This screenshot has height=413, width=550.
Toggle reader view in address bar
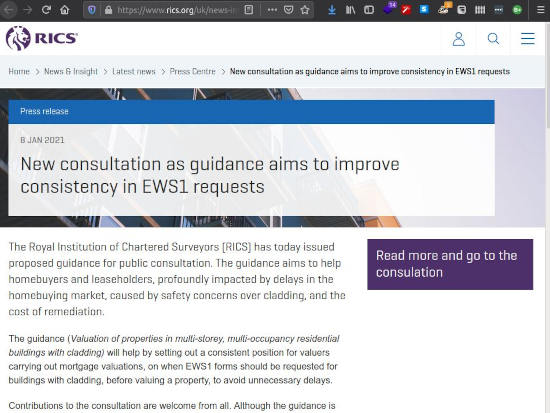click(x=249, y=10)
